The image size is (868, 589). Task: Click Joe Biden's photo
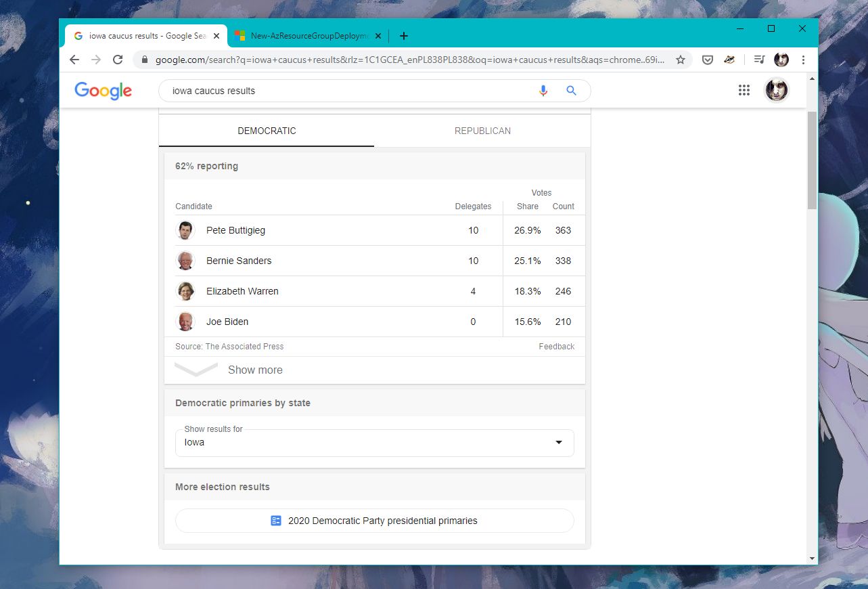click(x=185, y=322)
